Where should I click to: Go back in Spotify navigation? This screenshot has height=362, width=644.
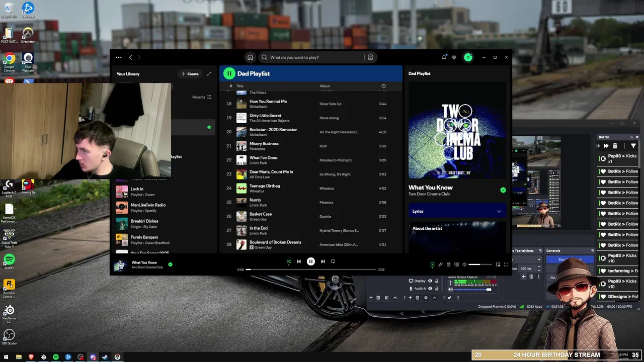click(x=130, y=57)
